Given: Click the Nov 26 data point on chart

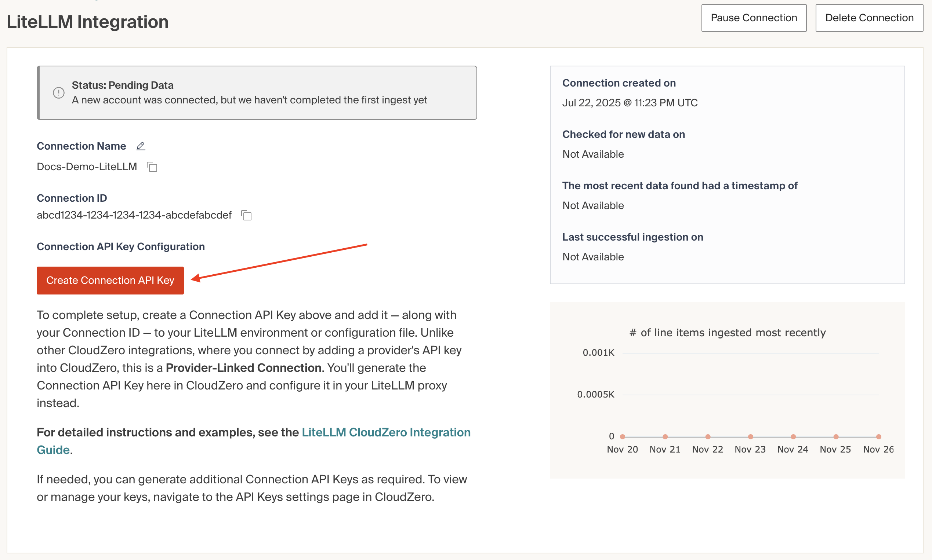Looking at the screenshot, I should [x=878, y=437].
